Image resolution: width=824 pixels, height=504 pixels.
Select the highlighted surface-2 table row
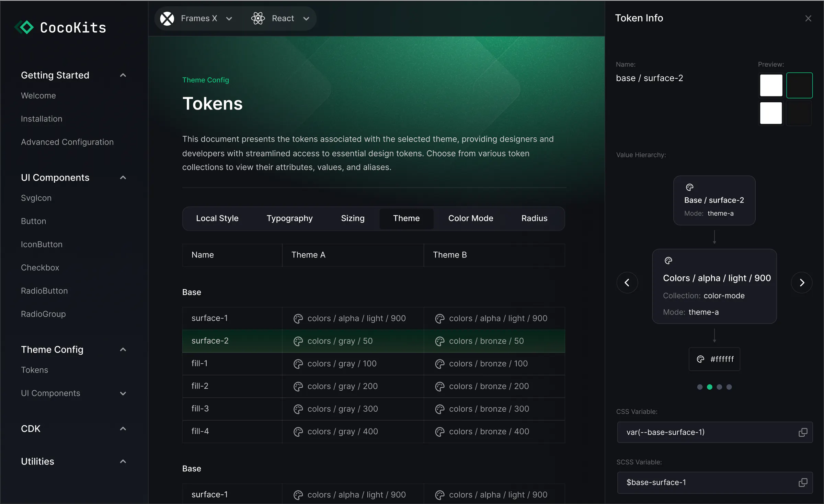coord(374,341)
